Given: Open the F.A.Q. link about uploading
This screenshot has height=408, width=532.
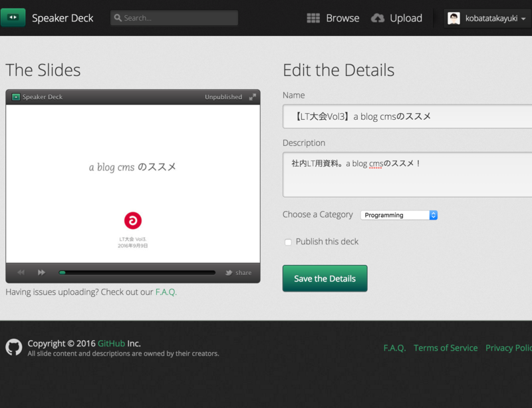Looking at the screenshot, I should 166,292.
